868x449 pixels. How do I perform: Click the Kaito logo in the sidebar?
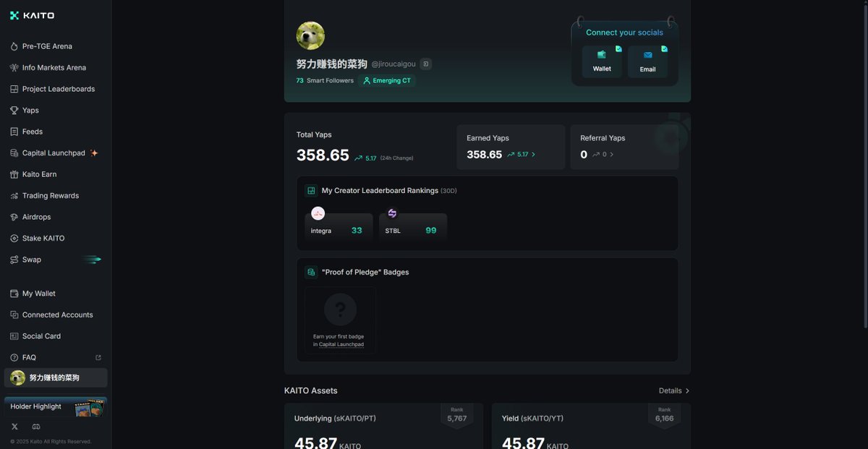pyautogui.click(x=32, y=15)
